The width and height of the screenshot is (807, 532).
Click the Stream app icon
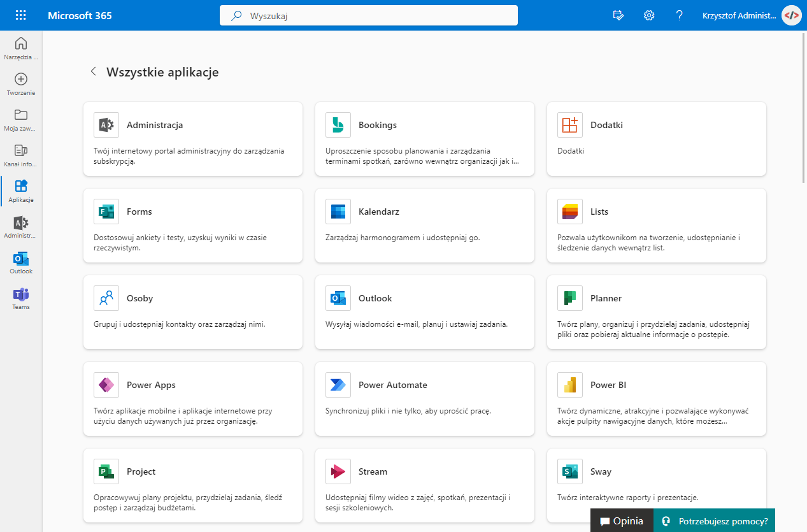point(338,471)
